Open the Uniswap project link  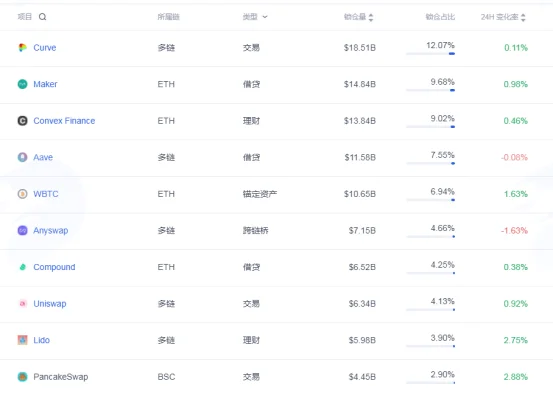(x=50, y=304)
